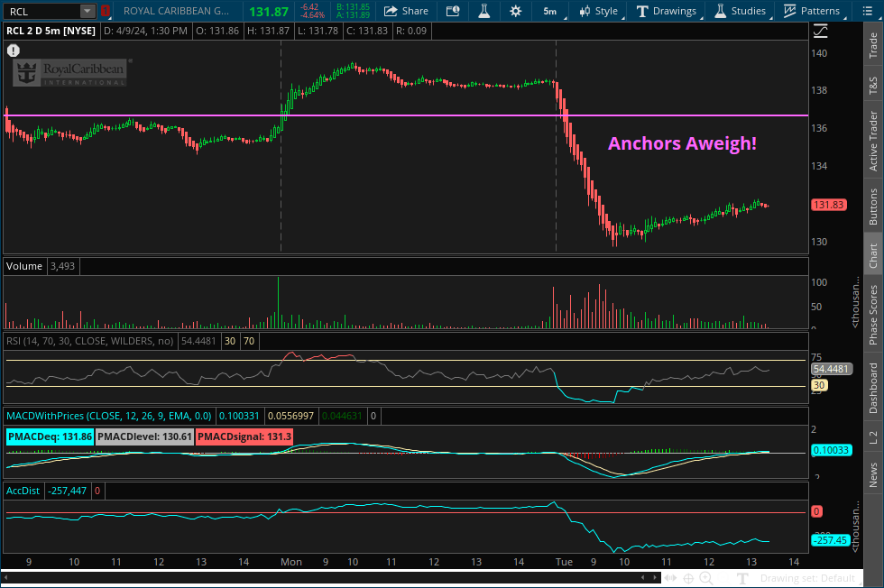This screenshot has height=588, width=884.
Task: Click the MACD value 0.100331
Action: coord(239,416)
